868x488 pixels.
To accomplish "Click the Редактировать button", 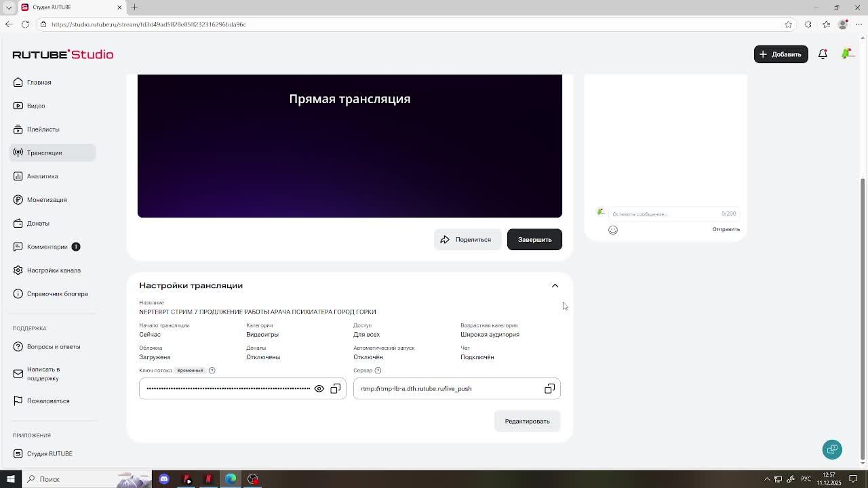I will (x=527, y=421).
